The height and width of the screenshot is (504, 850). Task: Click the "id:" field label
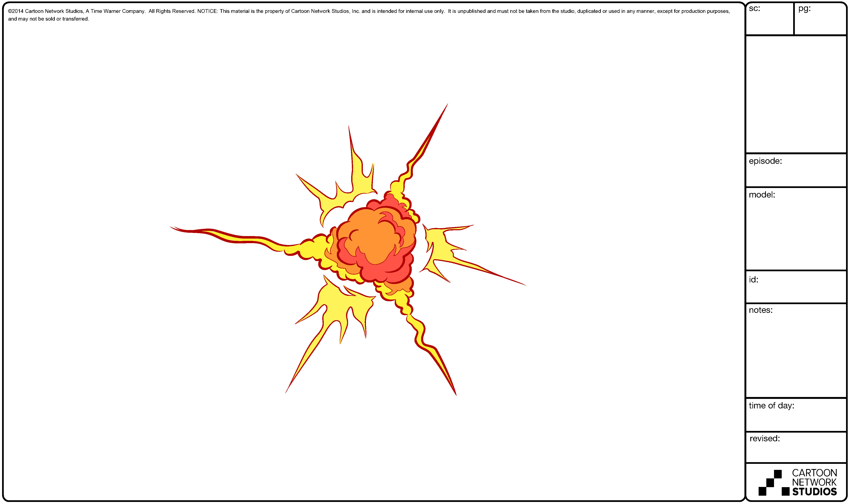[x=754, y=280]
